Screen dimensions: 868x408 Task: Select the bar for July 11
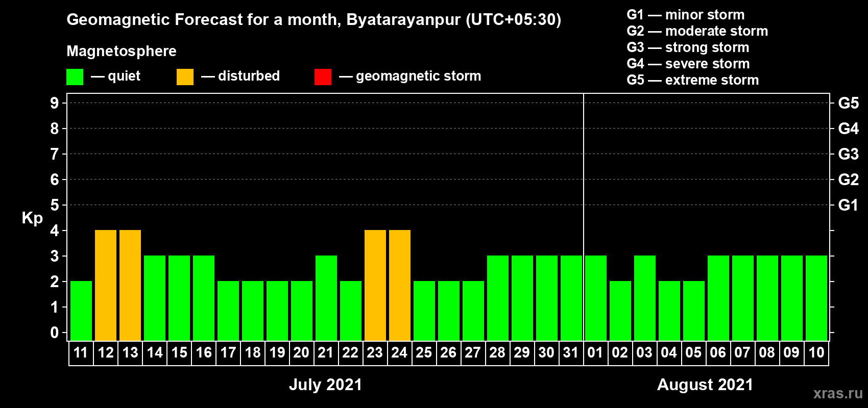(81, 311)
